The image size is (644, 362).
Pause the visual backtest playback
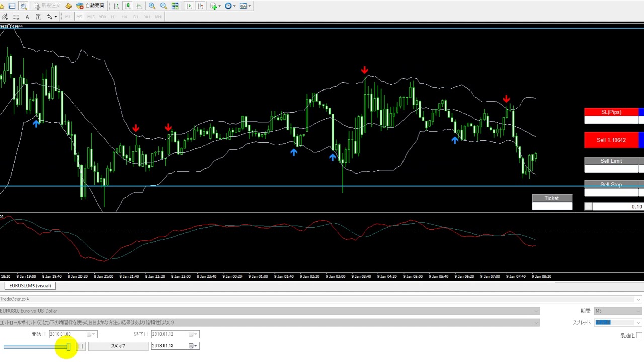[x=80, y=346]
